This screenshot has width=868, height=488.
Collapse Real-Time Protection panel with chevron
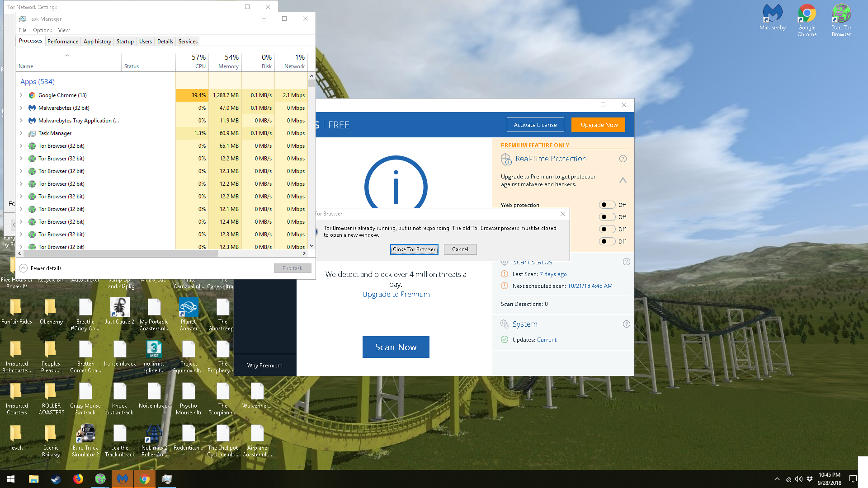(623, 180)
